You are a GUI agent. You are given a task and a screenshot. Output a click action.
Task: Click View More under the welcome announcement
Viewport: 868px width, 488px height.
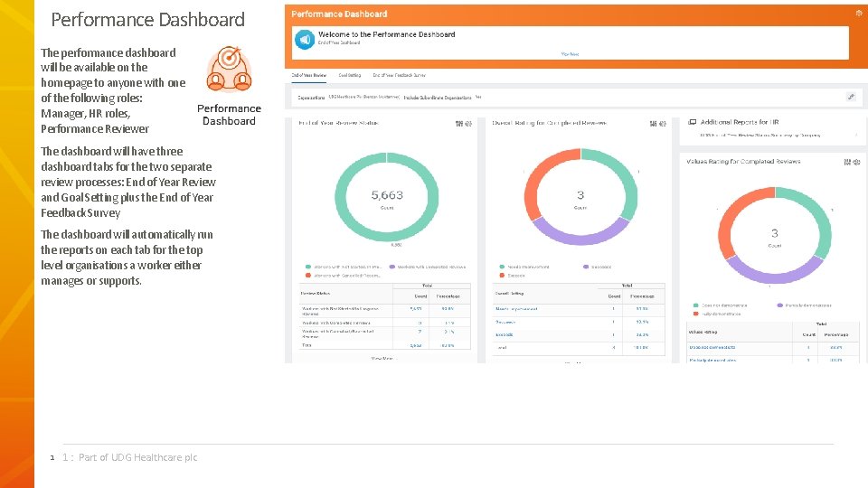570,54
